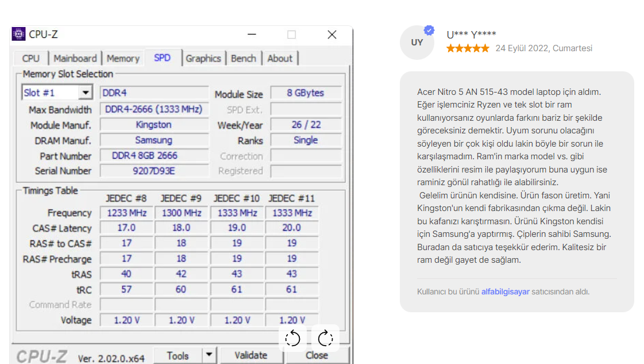Click CAS# Latency value 20.0

click(x=292, y=228)
